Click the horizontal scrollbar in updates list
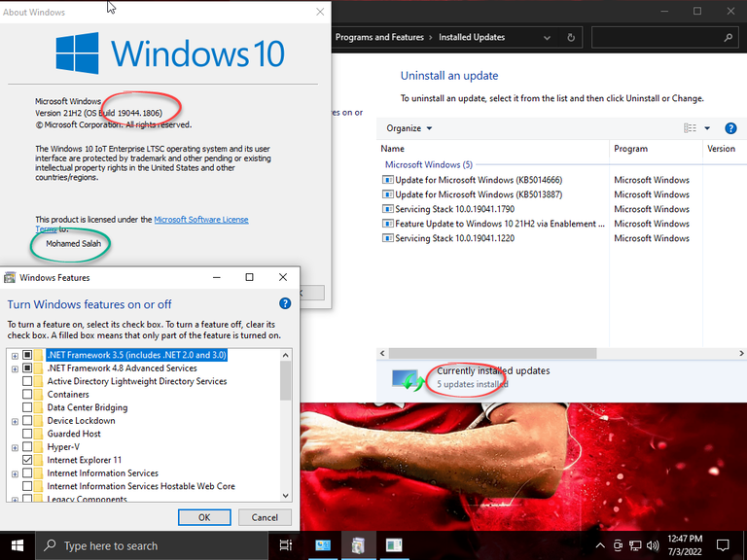This screenshot has width=747, height=560. [492, 353]
